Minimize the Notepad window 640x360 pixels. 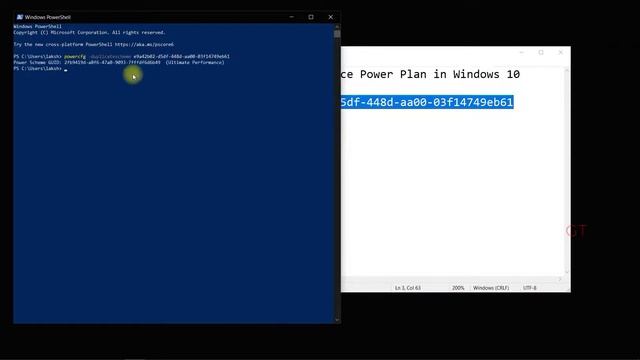tap(522, 53)
